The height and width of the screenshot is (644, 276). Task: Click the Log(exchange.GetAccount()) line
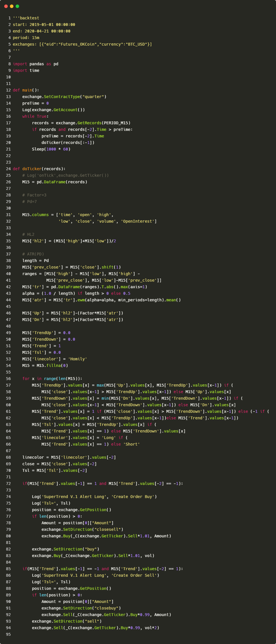tap(54, 110)
